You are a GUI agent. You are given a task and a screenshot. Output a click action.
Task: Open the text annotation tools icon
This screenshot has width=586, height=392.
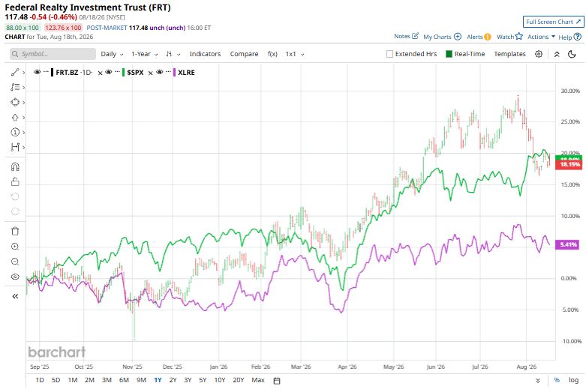tap(14, 88)
